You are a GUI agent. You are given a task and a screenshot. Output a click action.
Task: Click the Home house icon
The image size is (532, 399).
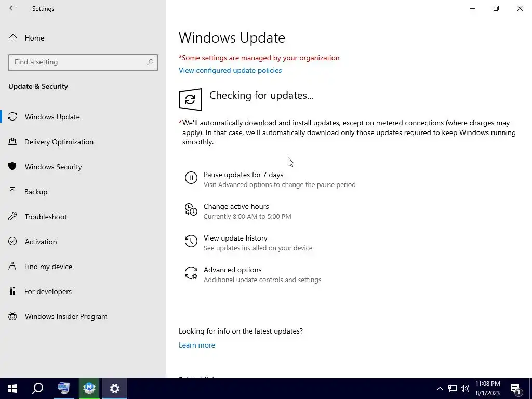(x=13, y=37)
